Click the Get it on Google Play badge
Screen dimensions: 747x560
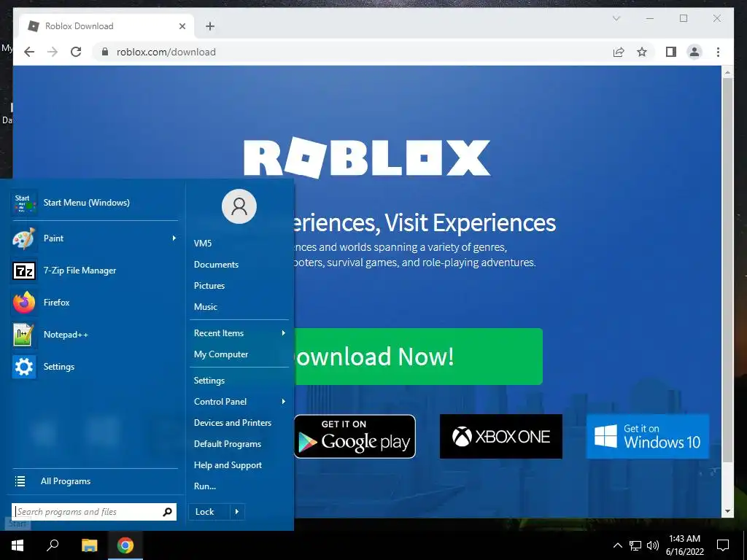pos(355,437)
